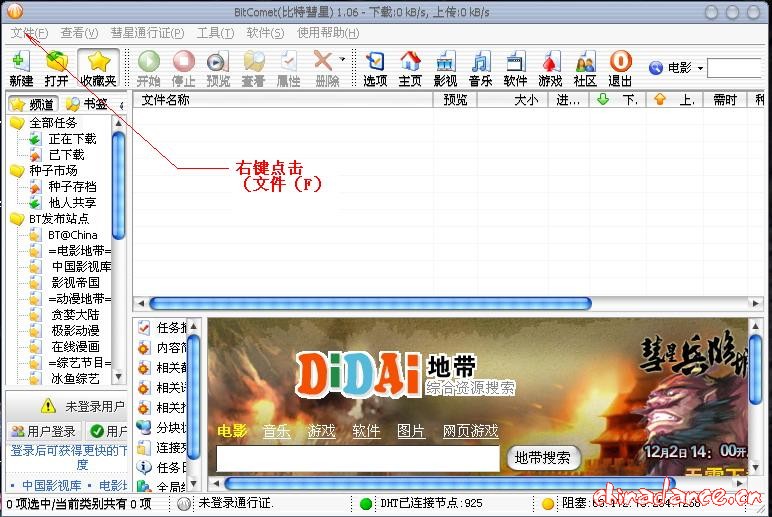Click the detail list scroll-down arrow

coord(193,484)
